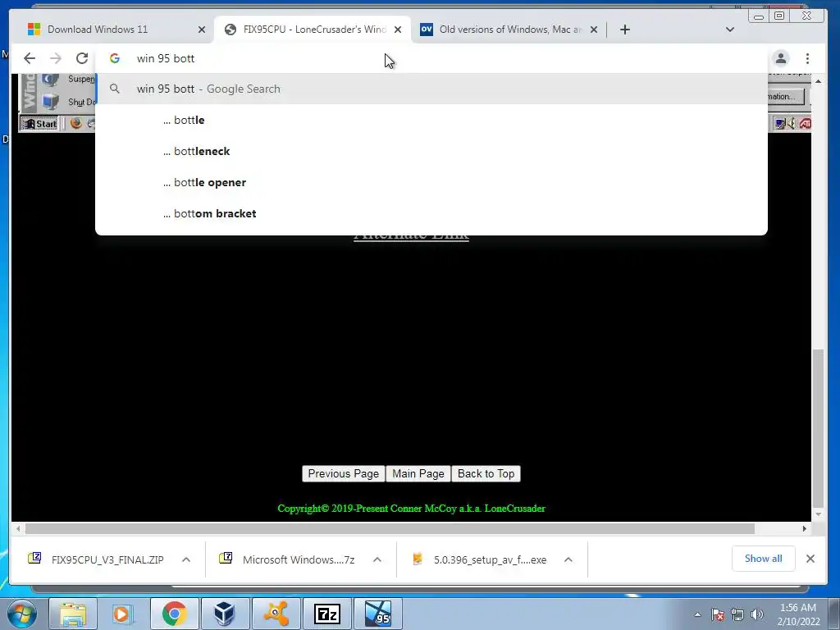Click the 7z file icon in downloads bar
Image resolution: width=840 pixels, height=630 pixels.
tap(226, 558)
